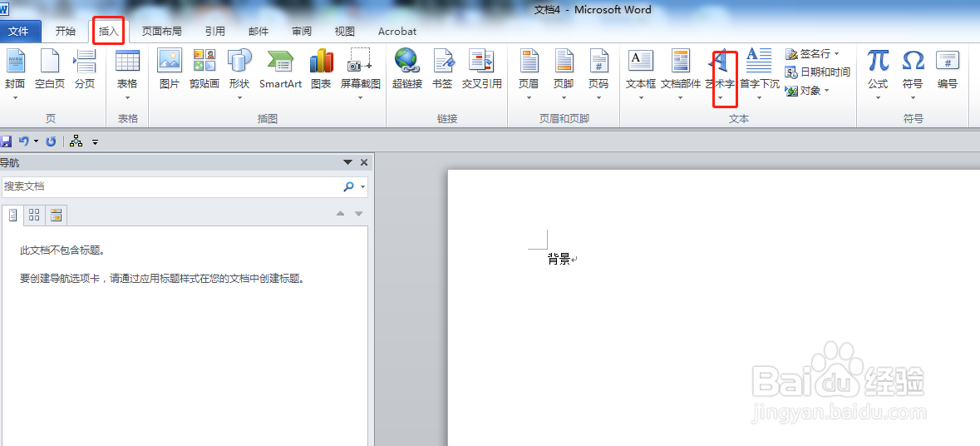This screenshot has width=980, height=446.
Task: Go to previous heading arrow in navigation pane
Action: click(340, 214)
